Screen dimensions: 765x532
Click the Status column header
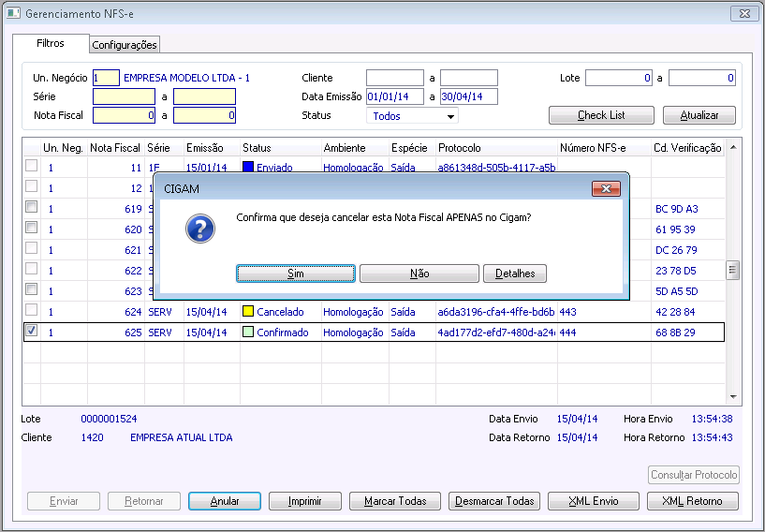281,148
